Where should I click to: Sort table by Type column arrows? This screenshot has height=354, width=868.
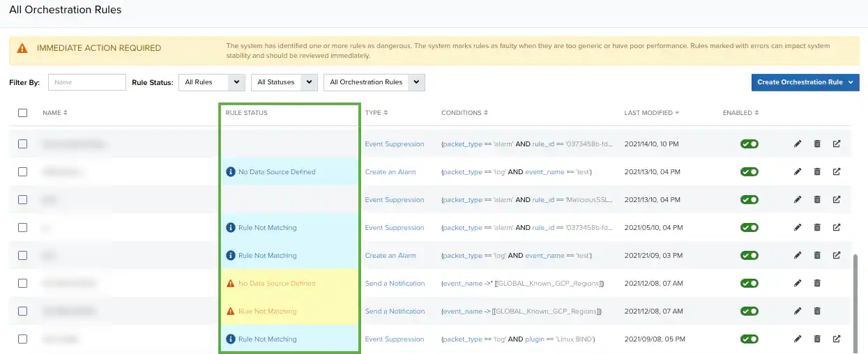pos(386,113)
